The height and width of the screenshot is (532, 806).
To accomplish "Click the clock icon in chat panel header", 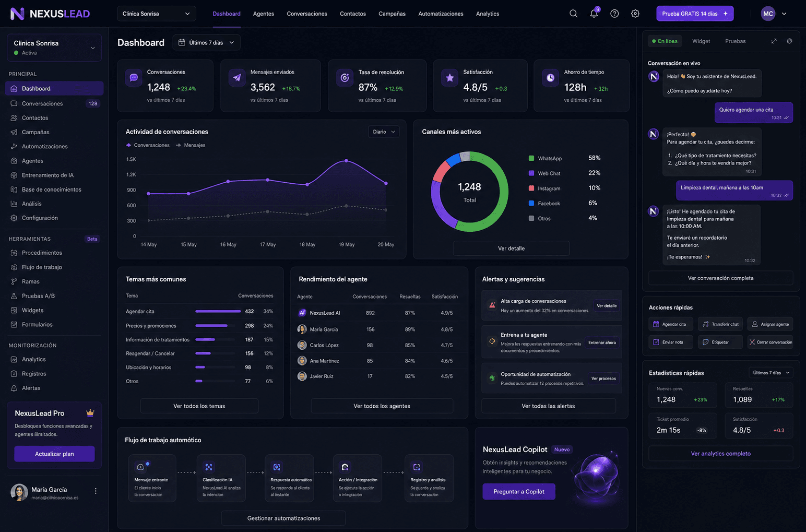I will pos(789,41).
